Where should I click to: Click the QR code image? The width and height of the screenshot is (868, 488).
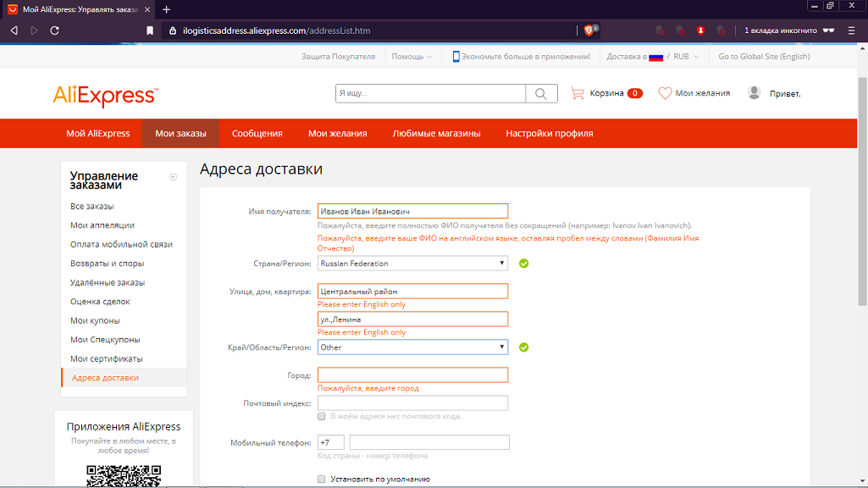pyautogui.click(x=124, y=476)
